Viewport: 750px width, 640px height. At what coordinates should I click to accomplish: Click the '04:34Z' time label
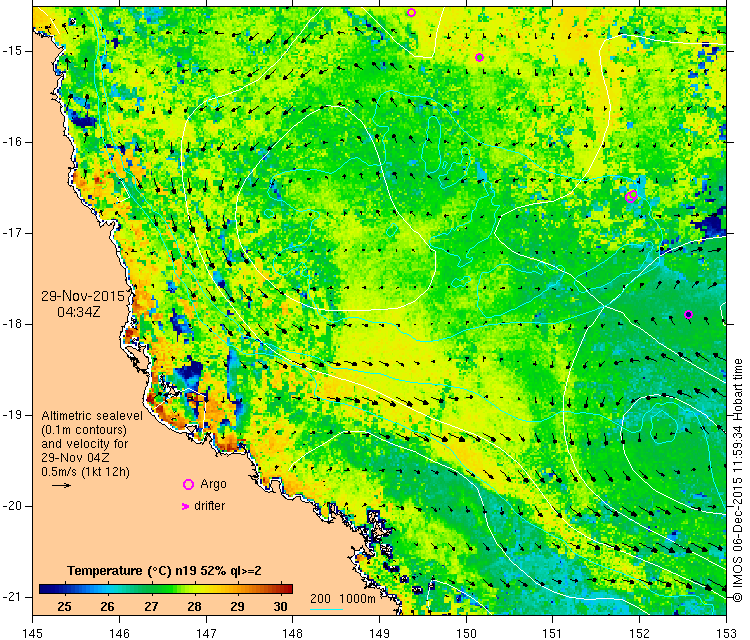79,312
